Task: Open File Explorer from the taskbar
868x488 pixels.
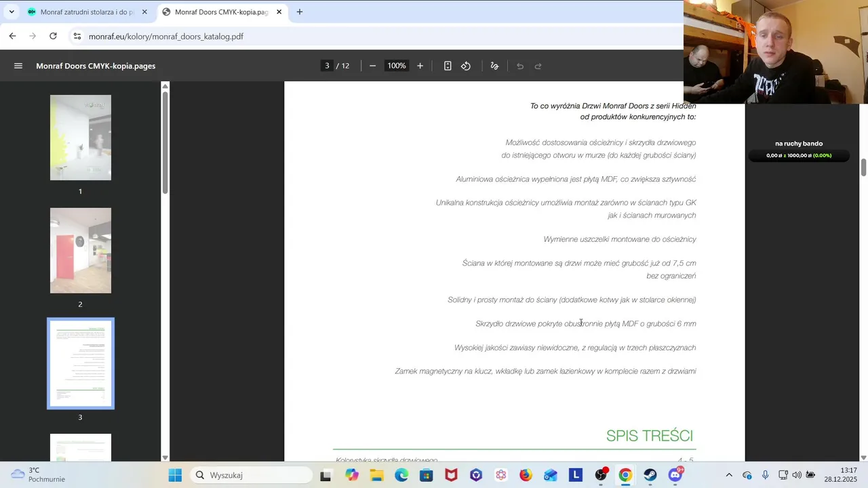Action: (x=376, y=475)
